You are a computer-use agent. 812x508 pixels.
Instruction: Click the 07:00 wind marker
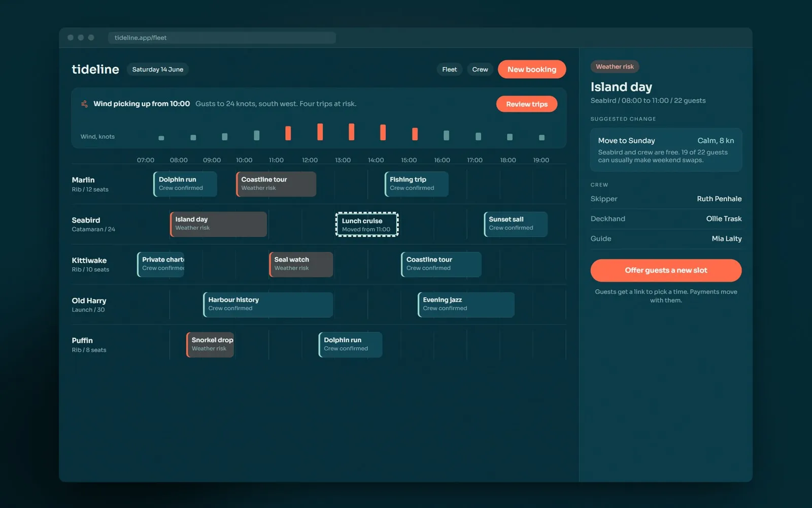pyautogui.click(x=161, y=138)
